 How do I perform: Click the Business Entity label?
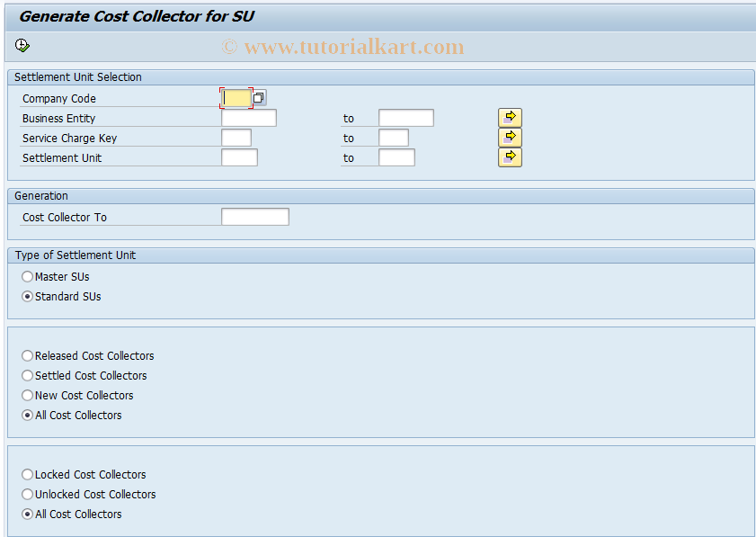point(58,118)
